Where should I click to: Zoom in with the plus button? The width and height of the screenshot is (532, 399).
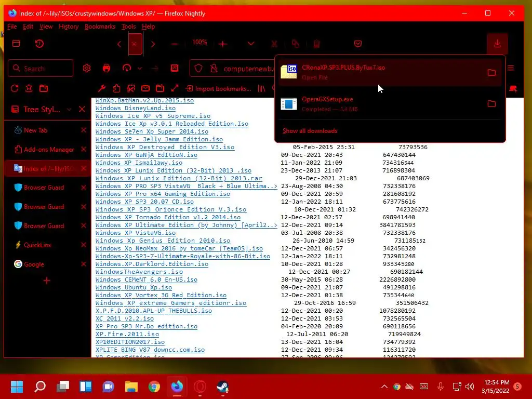click(222, 44)
